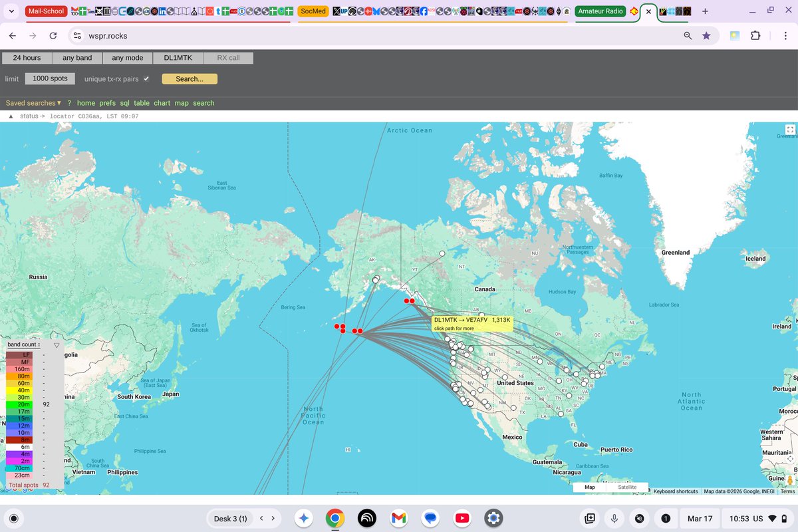Open a new browser tab
Image resolution: width=798 pixels, height=532 pixels.
click(705, 11)
